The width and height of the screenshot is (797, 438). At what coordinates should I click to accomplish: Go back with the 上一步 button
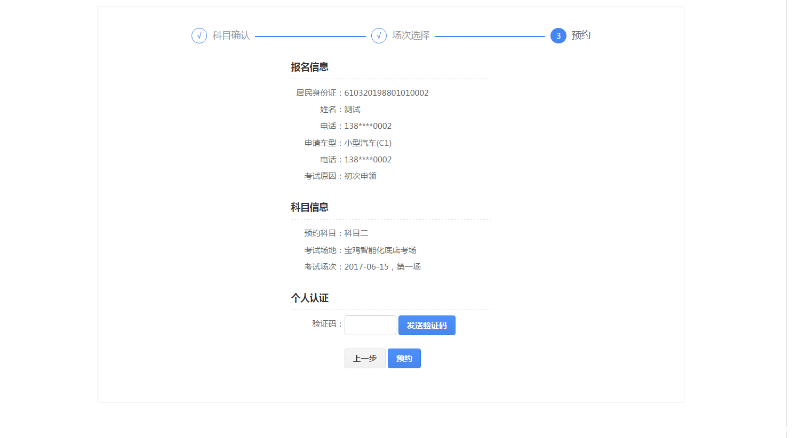click(364, 358)
